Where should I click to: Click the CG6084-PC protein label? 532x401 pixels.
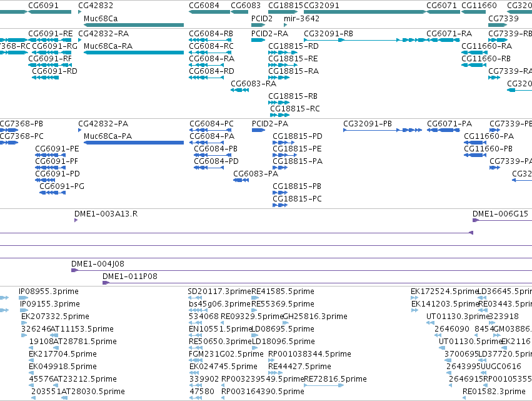tap(211, 124)
